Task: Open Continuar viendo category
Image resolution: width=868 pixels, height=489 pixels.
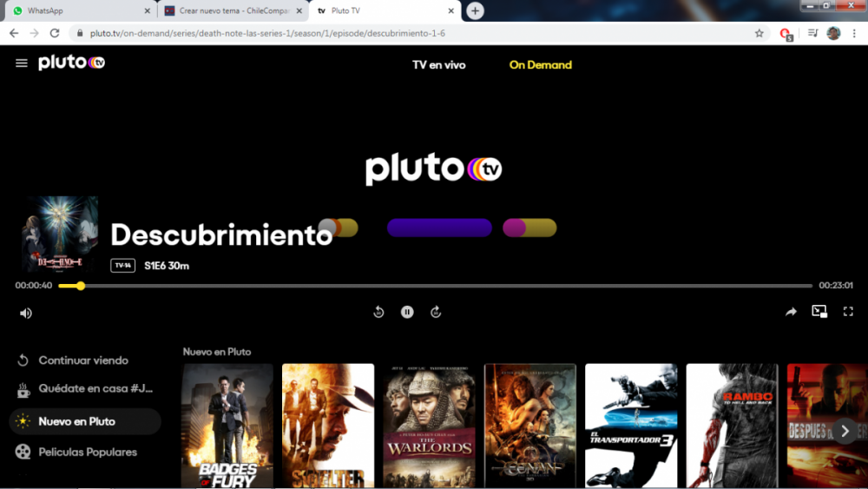Action: (85, 360)
